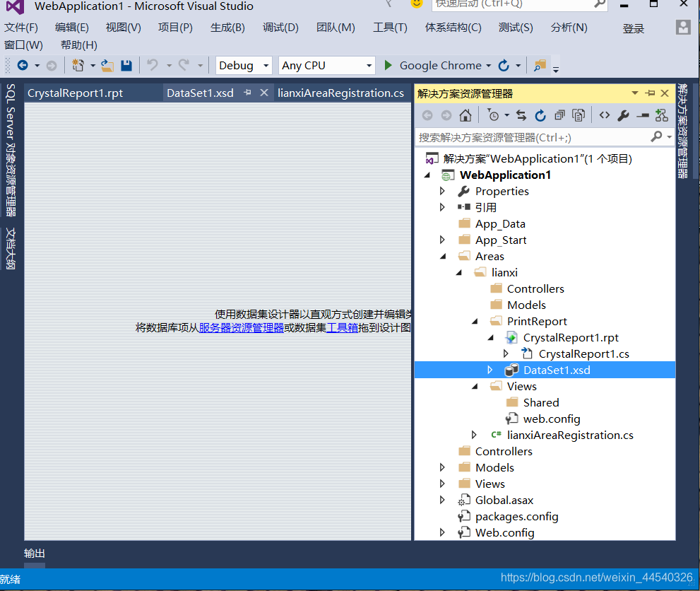
Task: Click the sync with active document icon
Action: coord(521,116)
